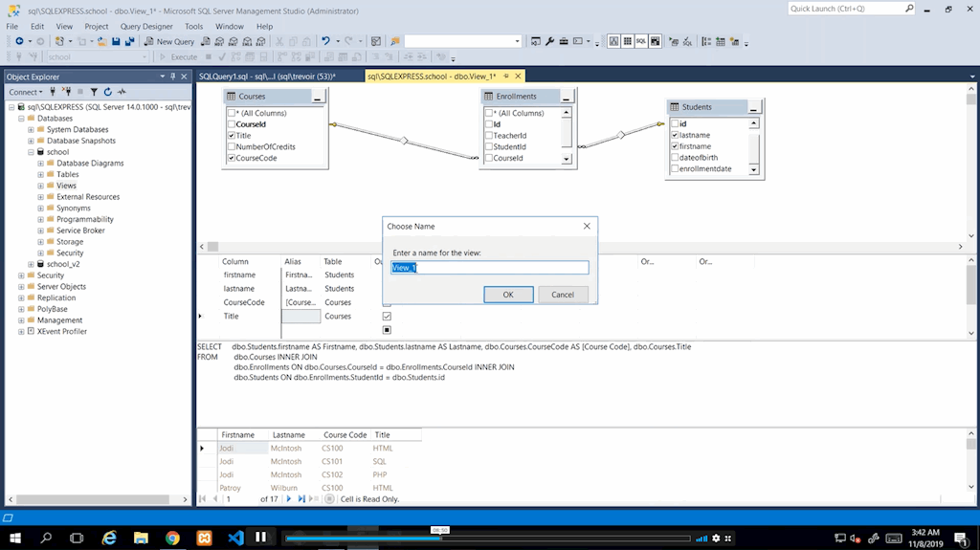Open the File menu
The width and height of the screenshot is (980, 550).
[x=11, y=26]
